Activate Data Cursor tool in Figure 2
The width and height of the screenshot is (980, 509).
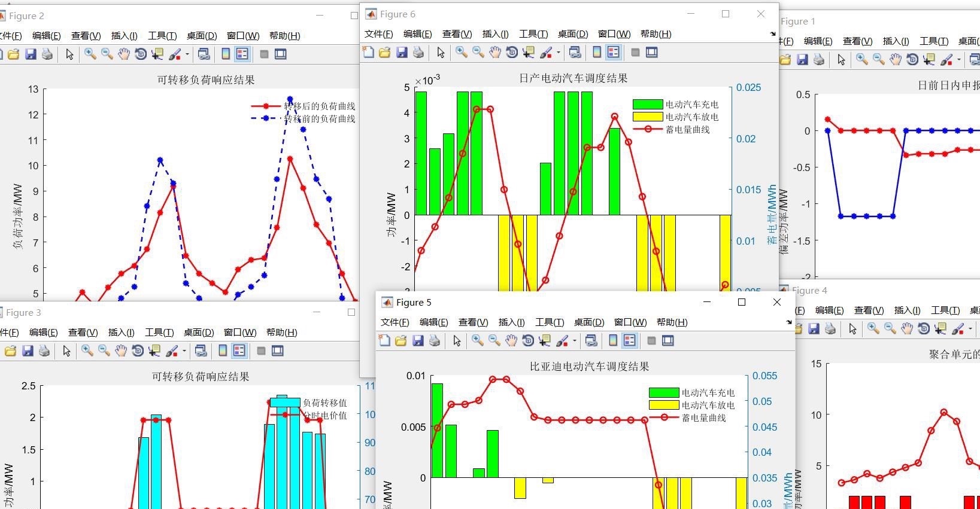157,54
